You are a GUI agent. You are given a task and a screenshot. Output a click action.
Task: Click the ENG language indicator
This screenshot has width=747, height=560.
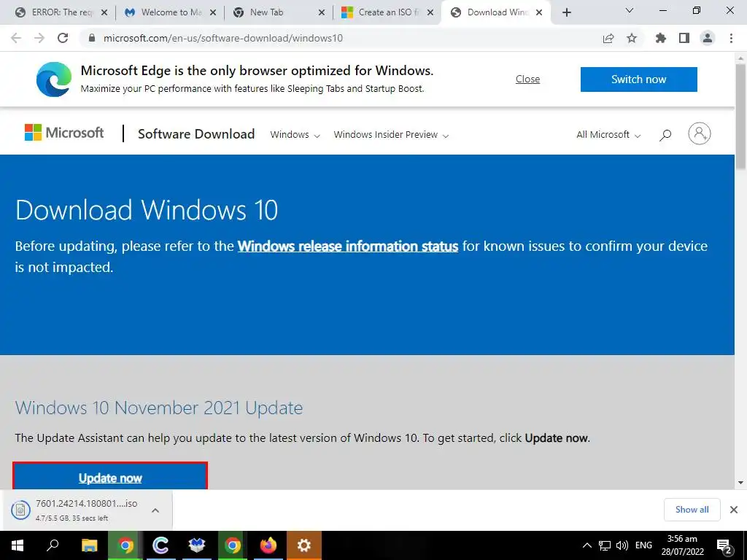point(643,545)
